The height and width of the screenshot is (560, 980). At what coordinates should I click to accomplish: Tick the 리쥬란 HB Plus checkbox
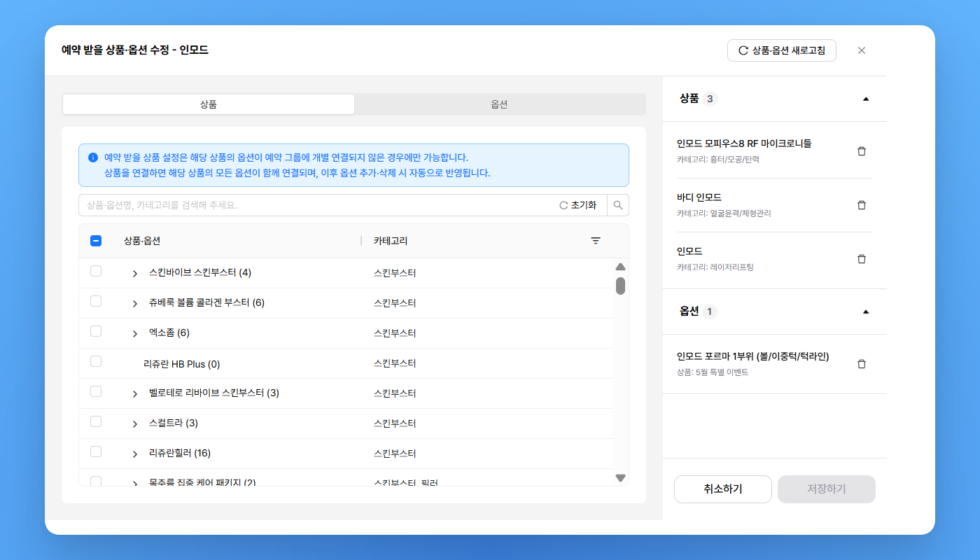96,361
